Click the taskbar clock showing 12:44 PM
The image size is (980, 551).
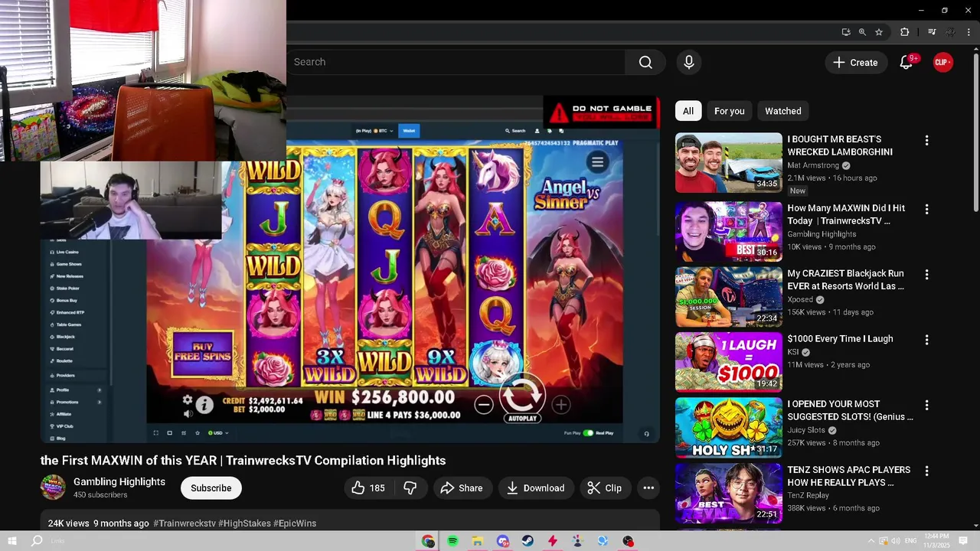(937, 541)
